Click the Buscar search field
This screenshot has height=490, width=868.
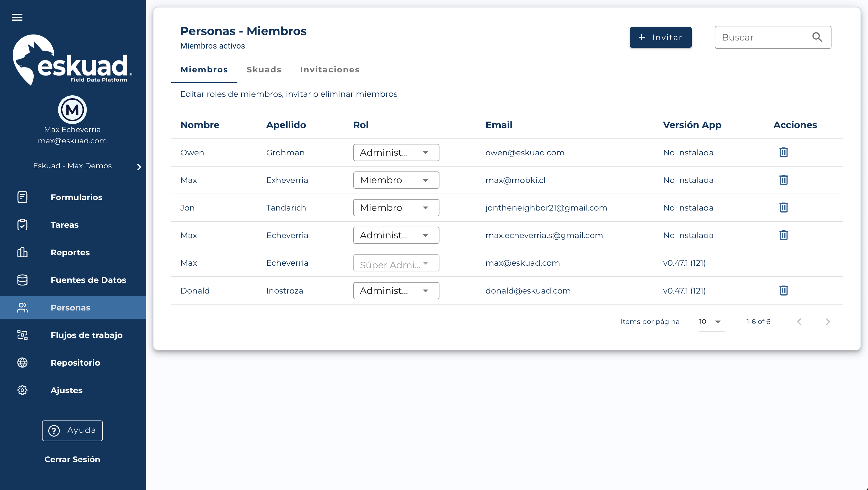(x=773, y=37)
